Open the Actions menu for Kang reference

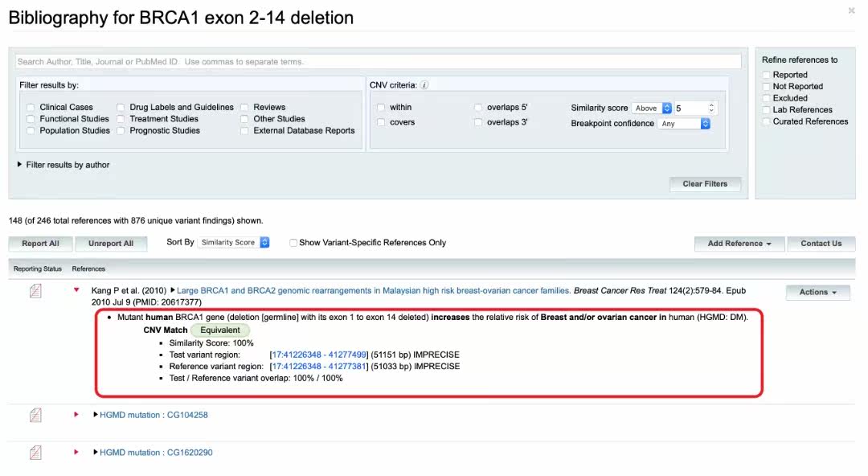pos(817,292)
